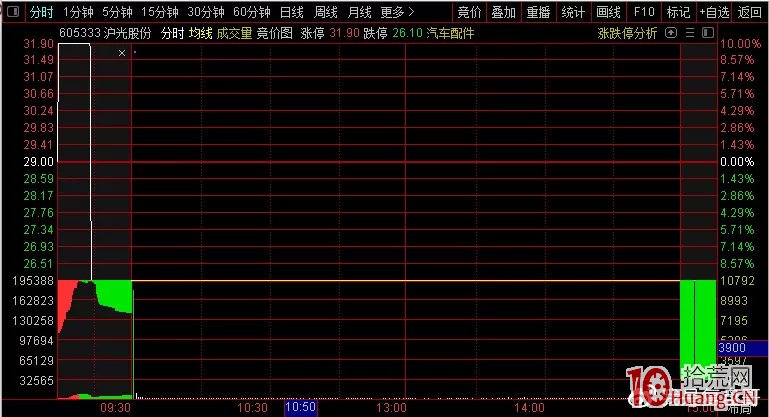Screen dimensions: 769x417
Task: Click the 31.90 price axis label
Action: pyautogui.click(x=39, y=44)
